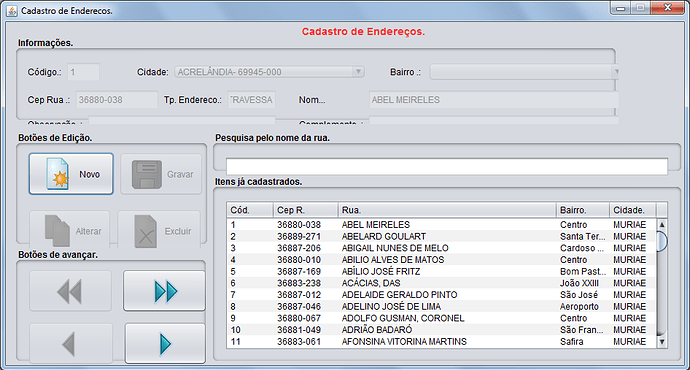The image size is (690, 370).
Task: Click the Cep Rua field with 36880-038
Action: tap(117, 100)
